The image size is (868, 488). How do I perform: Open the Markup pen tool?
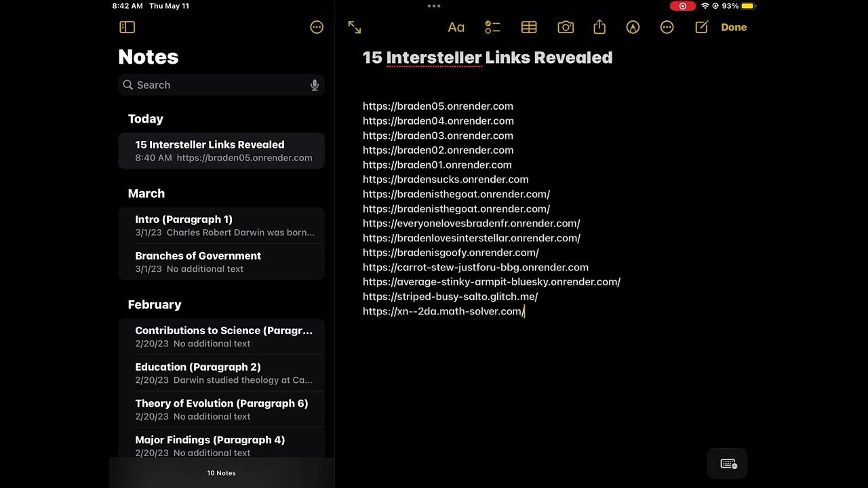click(x=633, y=27)
